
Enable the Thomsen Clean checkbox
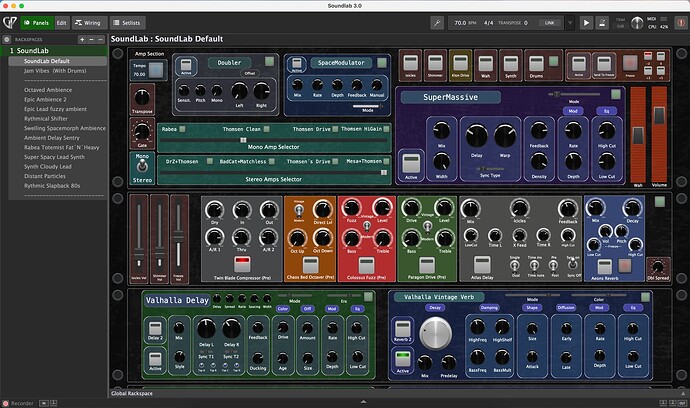266,129
